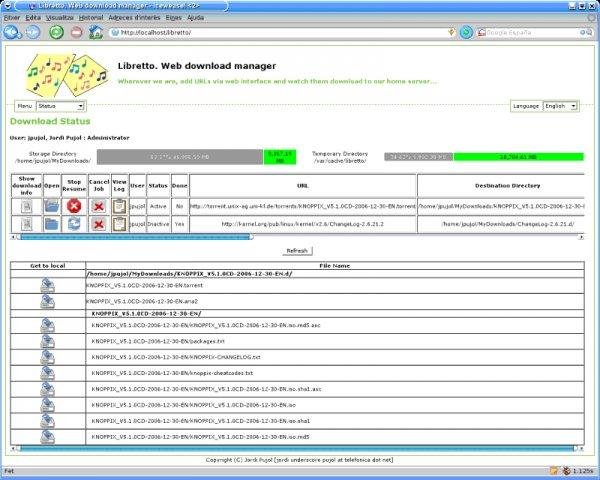Open the Ajuda menu

(x=196, y=18)
